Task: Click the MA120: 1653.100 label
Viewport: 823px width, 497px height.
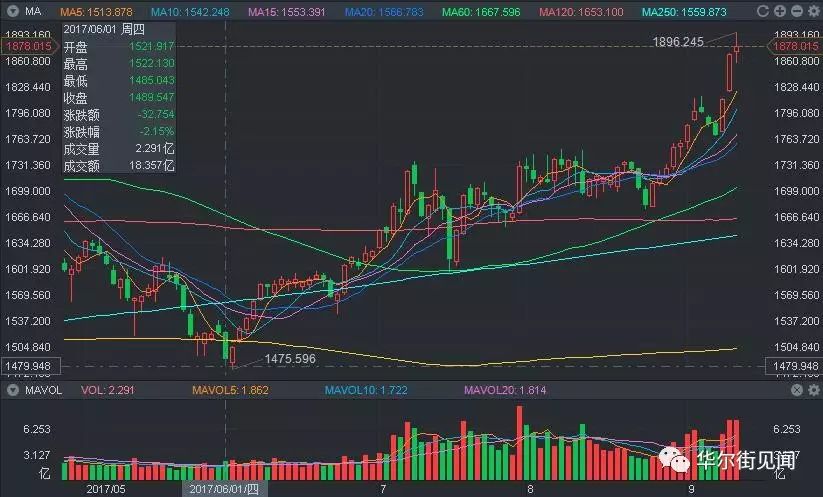Action: 581,12
